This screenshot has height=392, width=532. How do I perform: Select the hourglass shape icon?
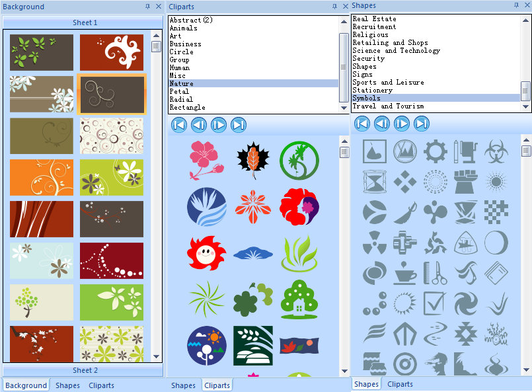[375, 181]
